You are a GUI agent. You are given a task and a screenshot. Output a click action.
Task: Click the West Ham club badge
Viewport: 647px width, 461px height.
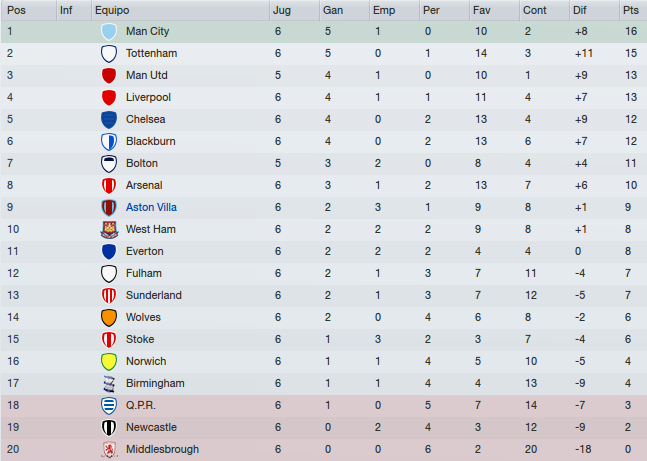click(109, 229)
